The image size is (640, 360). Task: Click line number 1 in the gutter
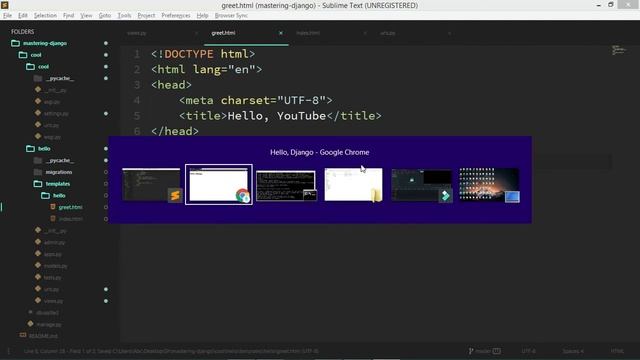[x=137, y=54]
